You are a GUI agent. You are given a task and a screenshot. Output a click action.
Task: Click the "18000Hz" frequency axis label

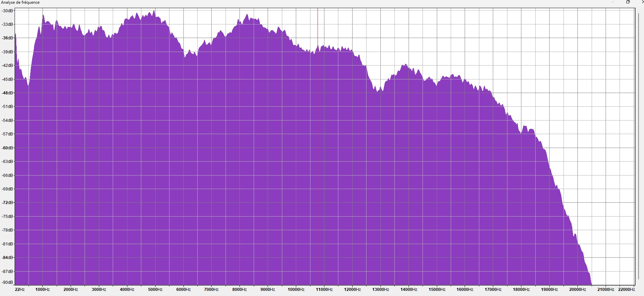point(521,290)
